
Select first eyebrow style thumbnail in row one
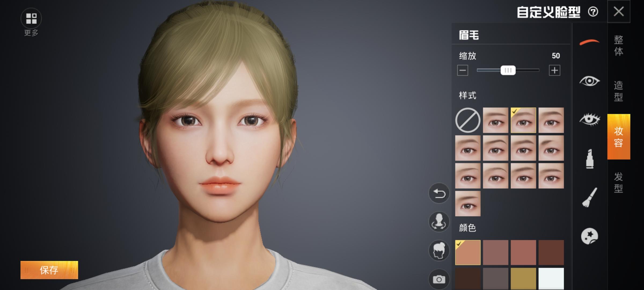pos(496,120)
